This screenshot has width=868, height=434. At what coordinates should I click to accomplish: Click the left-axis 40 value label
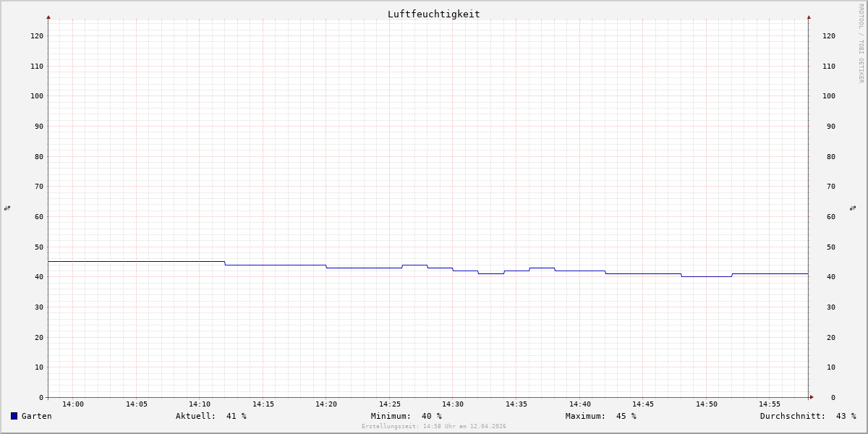39,276
